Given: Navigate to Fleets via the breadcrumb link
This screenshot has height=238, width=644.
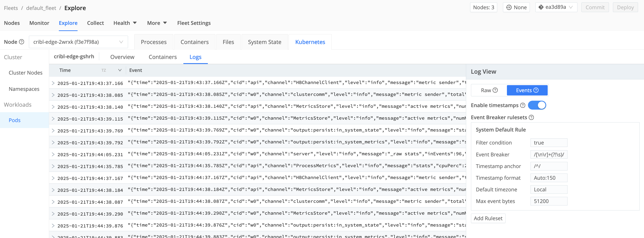Looking at the screenshot, I should pyautogui.click(x=11, y=8).
